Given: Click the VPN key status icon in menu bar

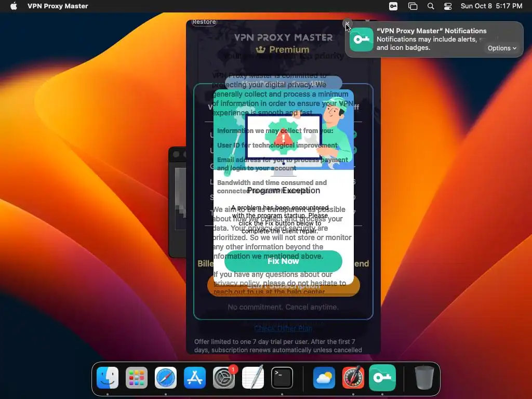Looking at the screenshot, I should click(393, 6).
